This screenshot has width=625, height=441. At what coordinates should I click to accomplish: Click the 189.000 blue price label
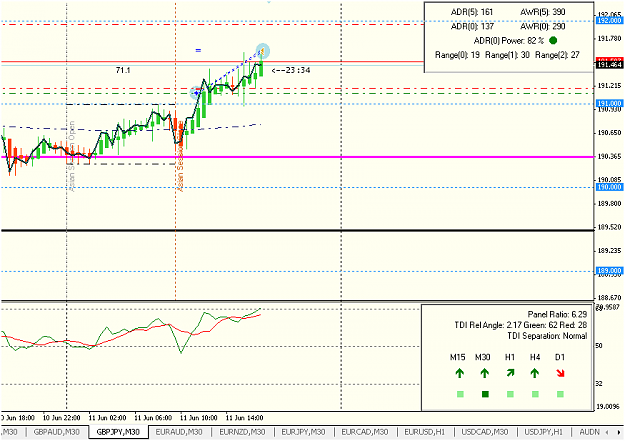pos(609,271)
